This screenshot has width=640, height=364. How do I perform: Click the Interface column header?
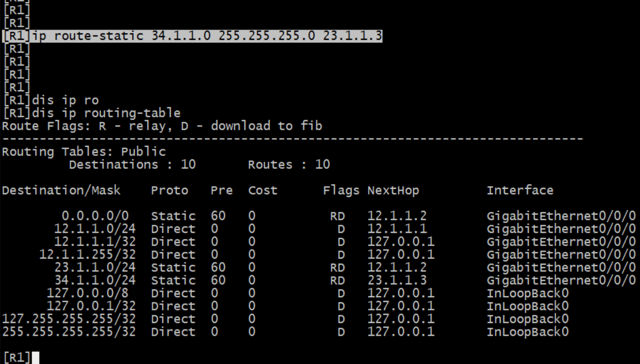[x=520, y=191]
